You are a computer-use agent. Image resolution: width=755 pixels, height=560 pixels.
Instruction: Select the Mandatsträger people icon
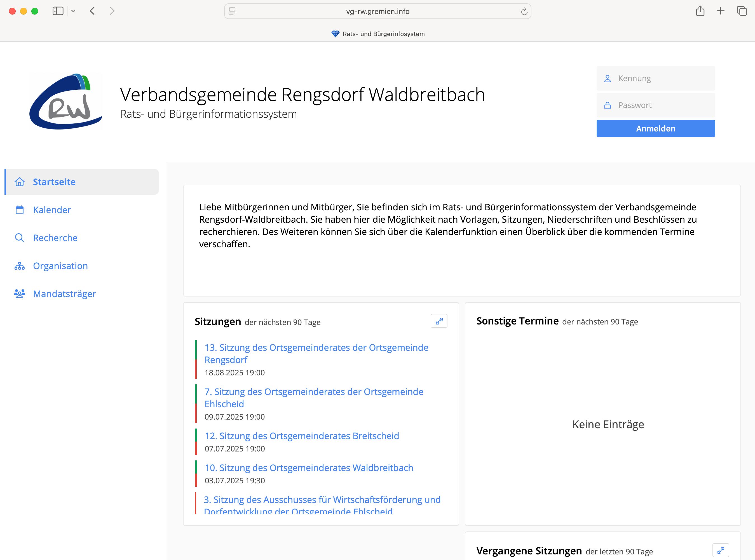coord(20,293)
